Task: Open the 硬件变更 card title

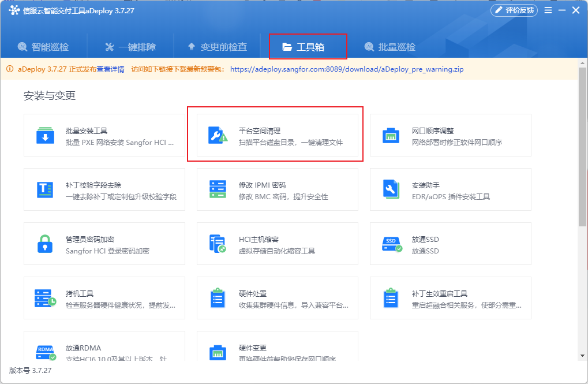Action: pyautogui.click(x=253, y=348)
